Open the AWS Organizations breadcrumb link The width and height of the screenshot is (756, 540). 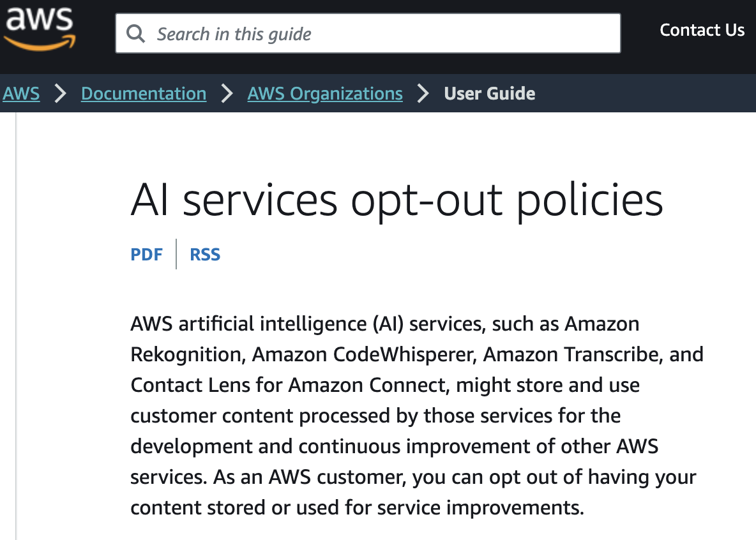click(x=325, y=94)
